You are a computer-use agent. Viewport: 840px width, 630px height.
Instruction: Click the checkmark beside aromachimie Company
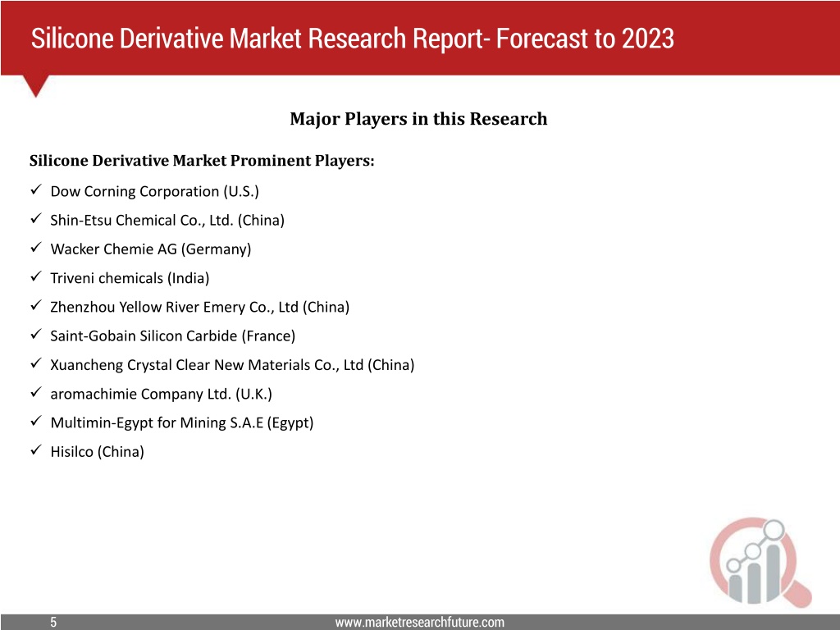click(x=36, y=392)
